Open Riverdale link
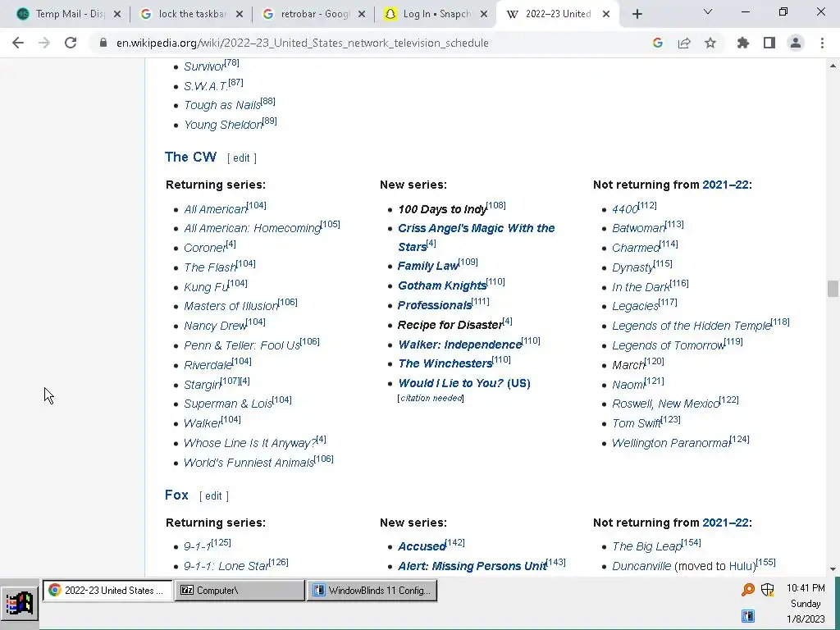This screenshot has height=630, width=840. point(208,365)
